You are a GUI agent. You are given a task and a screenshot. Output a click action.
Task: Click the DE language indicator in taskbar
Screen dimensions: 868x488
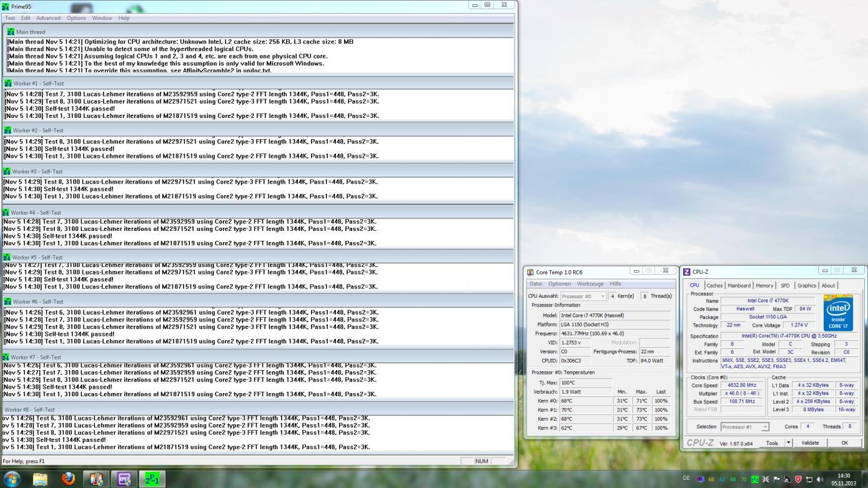tap(686, 478)
